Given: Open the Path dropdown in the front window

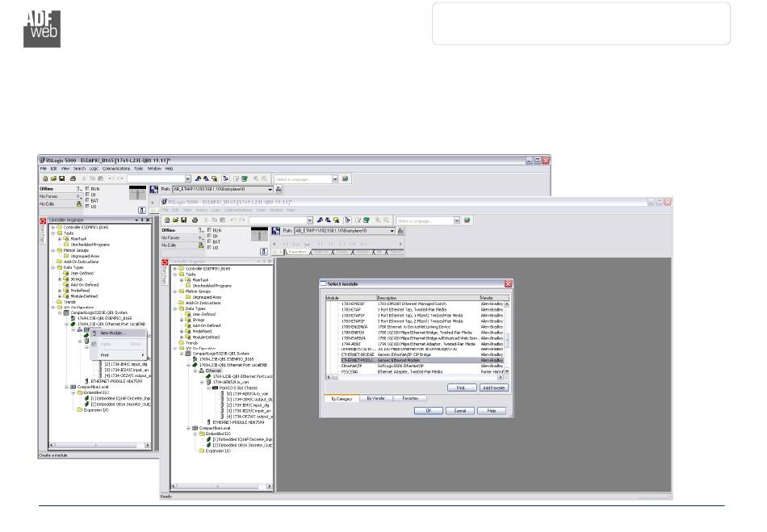Looking at the screenshot, I should tap(392, 231).
